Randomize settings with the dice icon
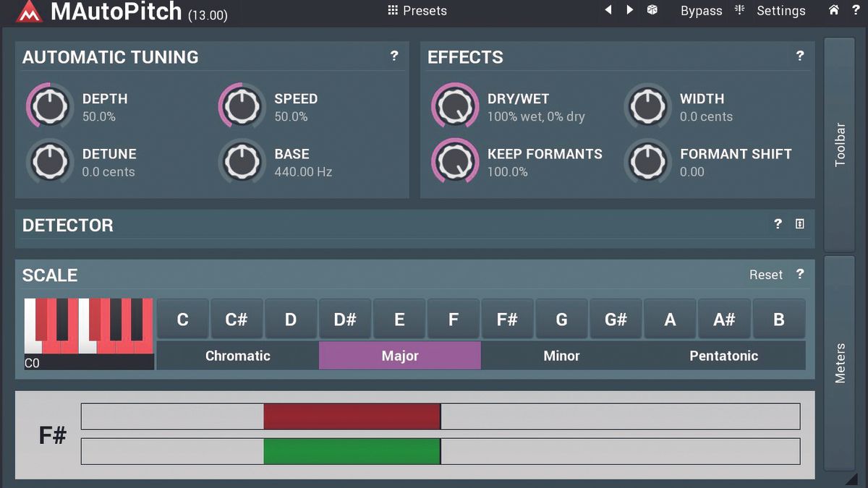The height and width of the screenshot is (488, 868). tap(652, 11)
